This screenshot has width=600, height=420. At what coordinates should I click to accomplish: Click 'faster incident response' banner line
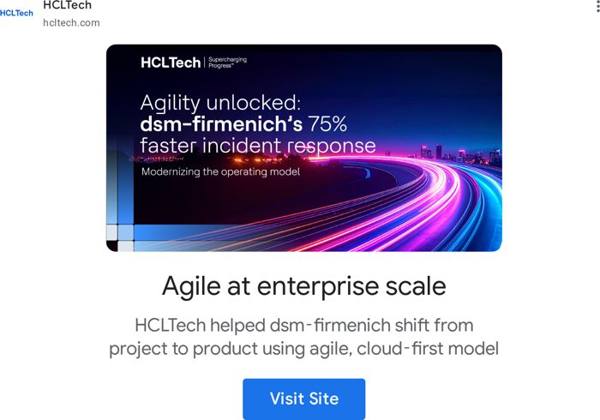(x=258, y=146)
